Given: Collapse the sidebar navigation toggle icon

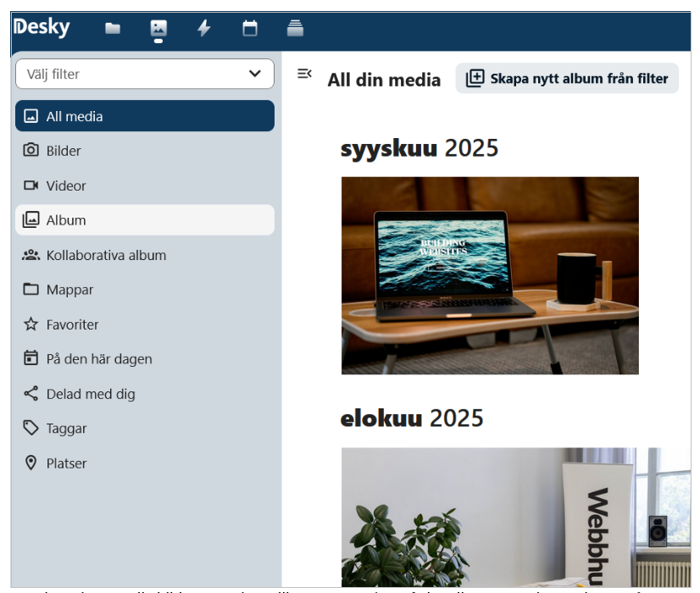Looking at the screenshot, I should coord(304,75).
